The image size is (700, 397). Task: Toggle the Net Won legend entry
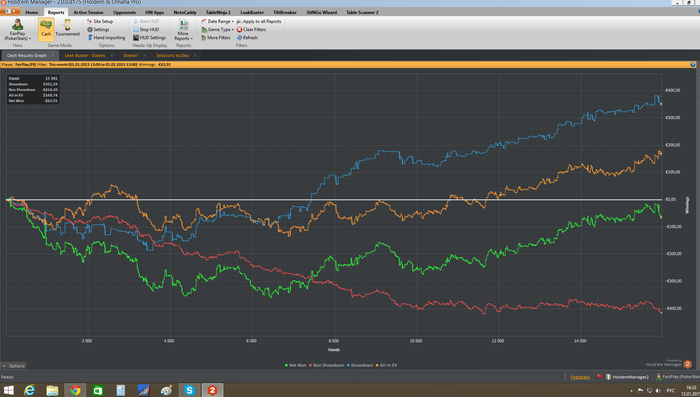[x=296, y=365]
